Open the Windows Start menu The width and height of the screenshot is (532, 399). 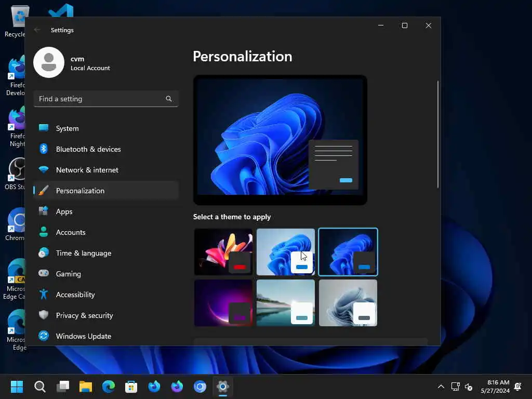point(17,387)
